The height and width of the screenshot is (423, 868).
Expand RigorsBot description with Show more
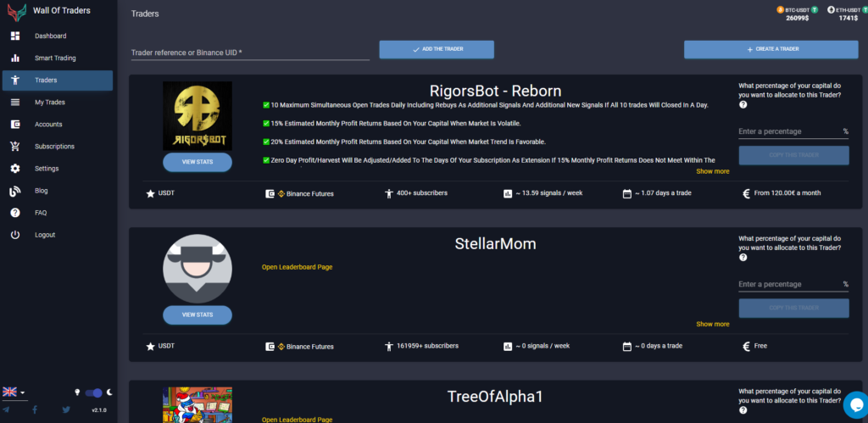coord(712,171)
